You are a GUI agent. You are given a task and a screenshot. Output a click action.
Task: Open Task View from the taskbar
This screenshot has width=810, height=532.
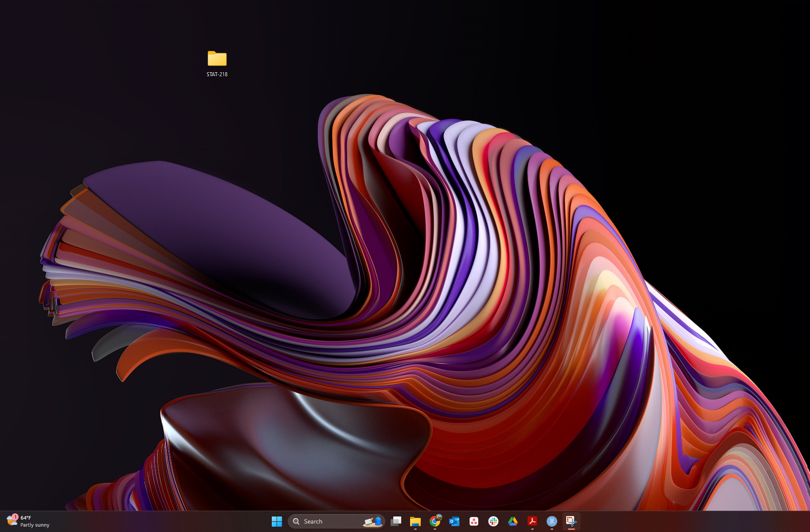pyautogui.click(x=396, y=521)
